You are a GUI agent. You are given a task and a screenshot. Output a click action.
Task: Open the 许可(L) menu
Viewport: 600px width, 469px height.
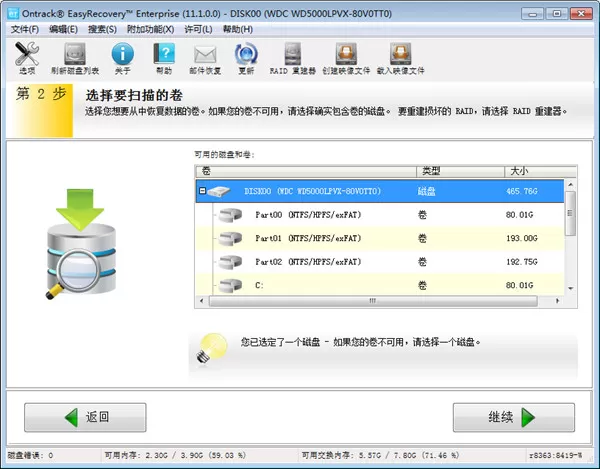pos(198,29)
